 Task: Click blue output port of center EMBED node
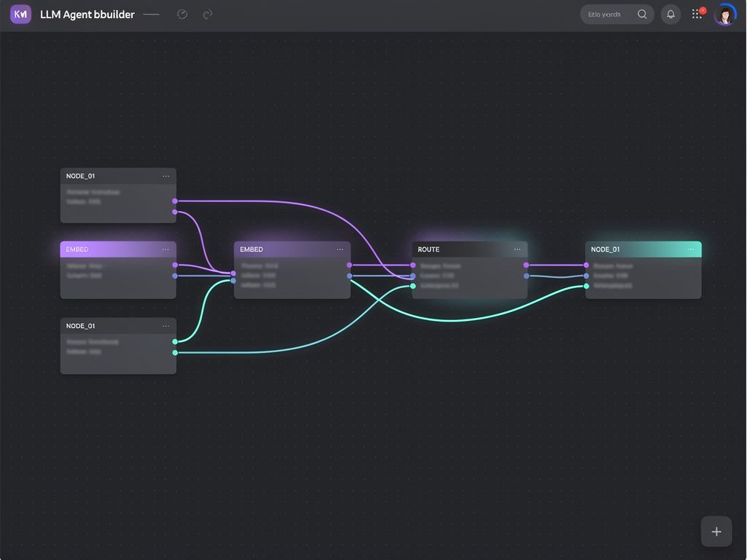tap(349, 276)
